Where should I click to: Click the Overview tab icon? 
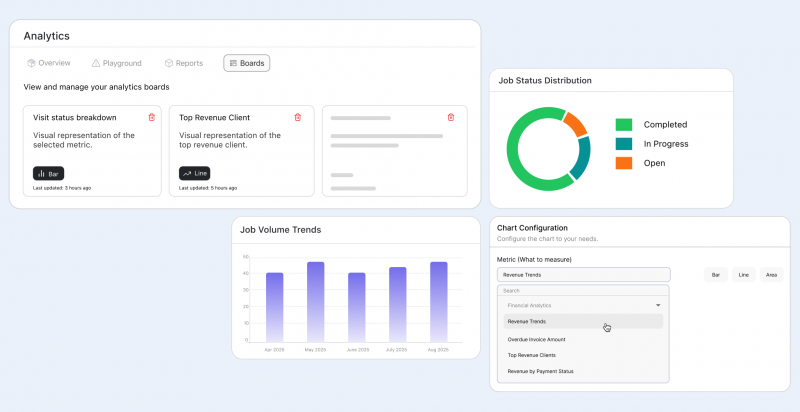31,63
